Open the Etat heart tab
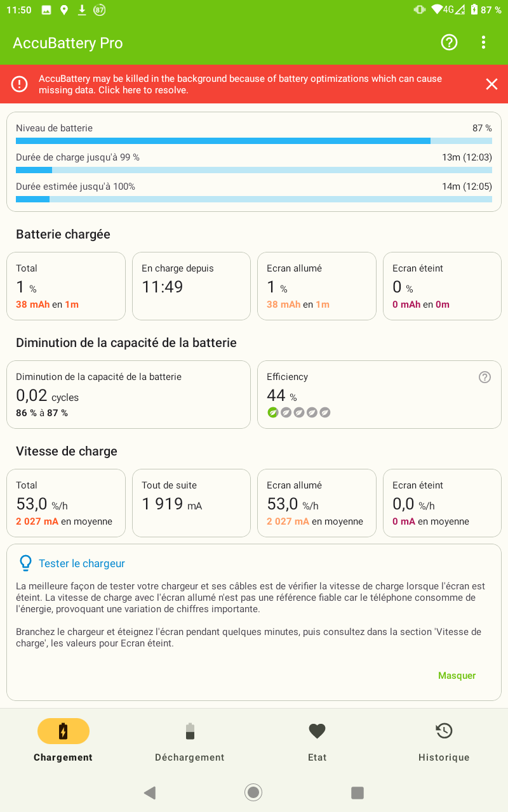Image resolution: width=508 pixels, height=812 pixels. click(x=317, y=740)
